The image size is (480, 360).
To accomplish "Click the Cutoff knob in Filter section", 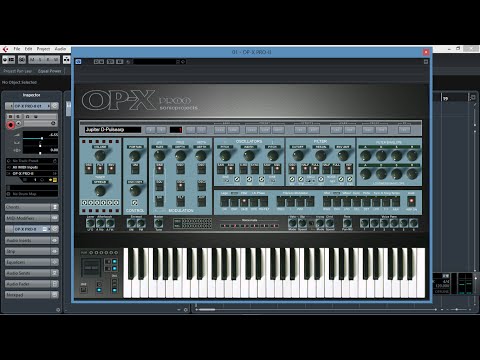I will tap(298, 155).
